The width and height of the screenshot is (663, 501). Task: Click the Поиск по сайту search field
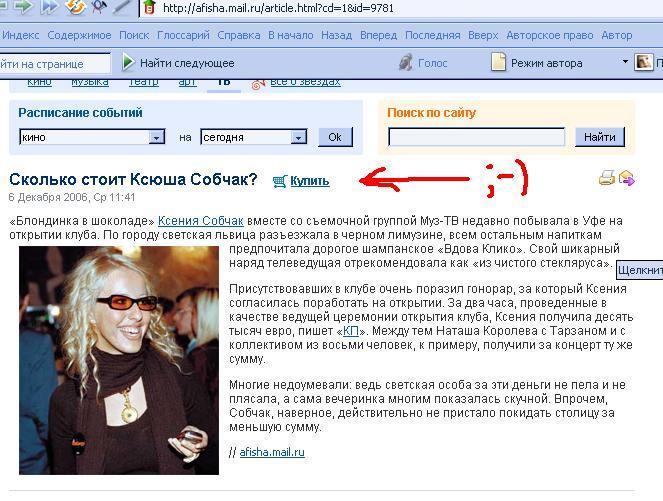click(x=477, y=137)
